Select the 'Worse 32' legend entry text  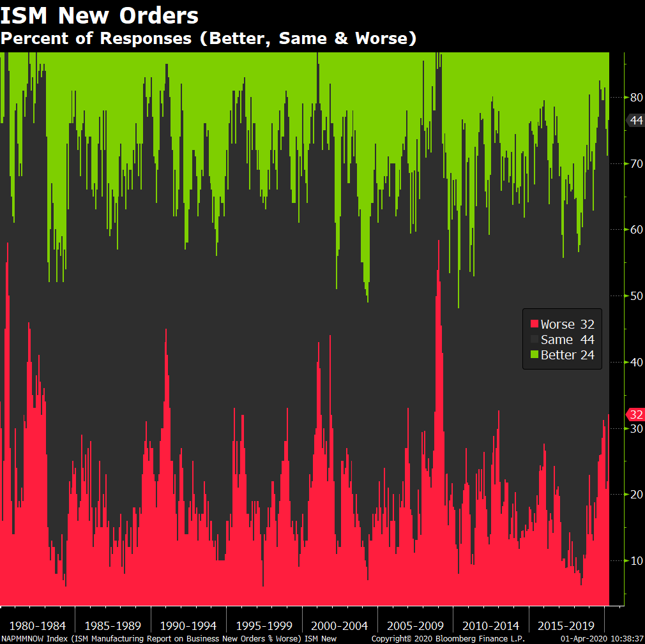point(568,324)
